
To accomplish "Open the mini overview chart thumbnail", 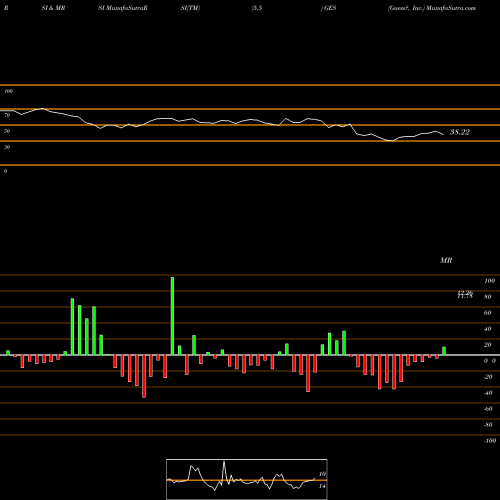I will (x=247, y=479).
